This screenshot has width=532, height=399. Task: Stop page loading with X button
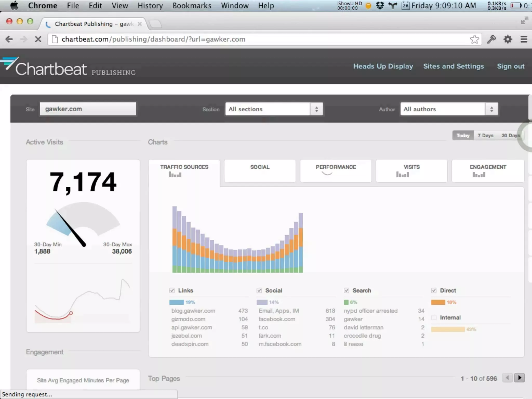pos(38,39)
